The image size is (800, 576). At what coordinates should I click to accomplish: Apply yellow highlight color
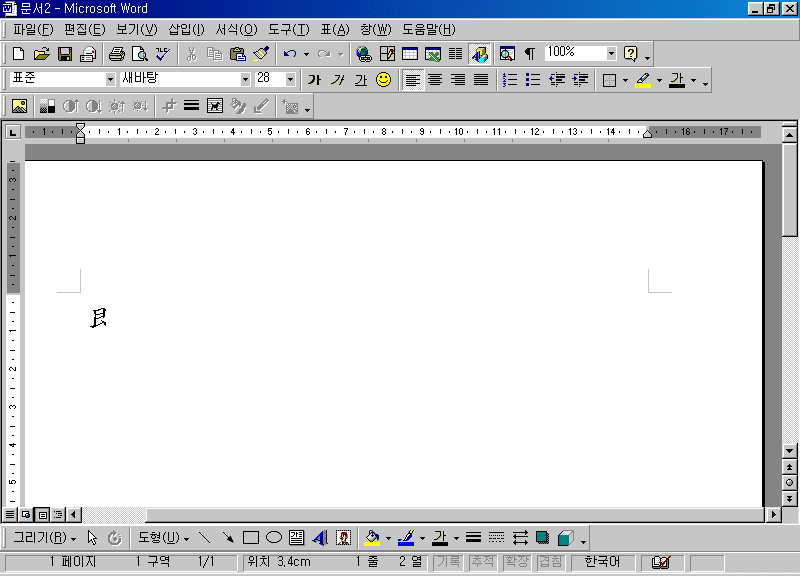(643, 80)
